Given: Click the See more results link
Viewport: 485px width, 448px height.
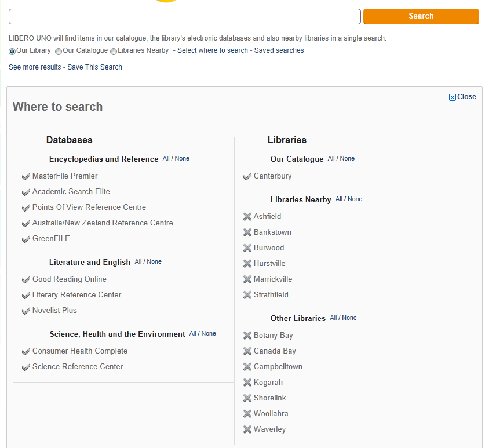Looking at the screenshot, I should [35, 67].
